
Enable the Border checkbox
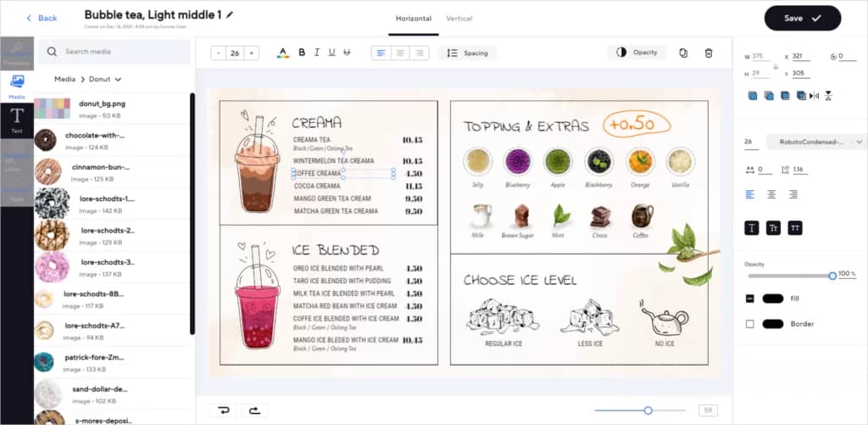coord(750,324)
